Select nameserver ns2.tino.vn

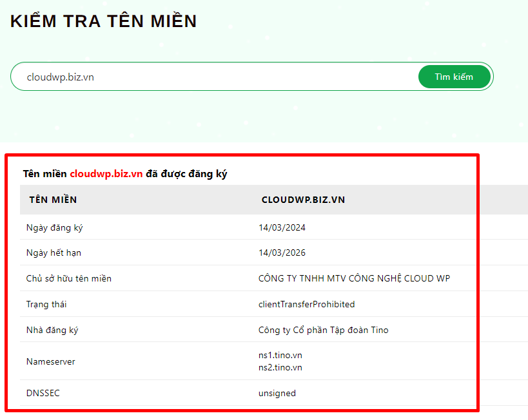pos(280,367)
